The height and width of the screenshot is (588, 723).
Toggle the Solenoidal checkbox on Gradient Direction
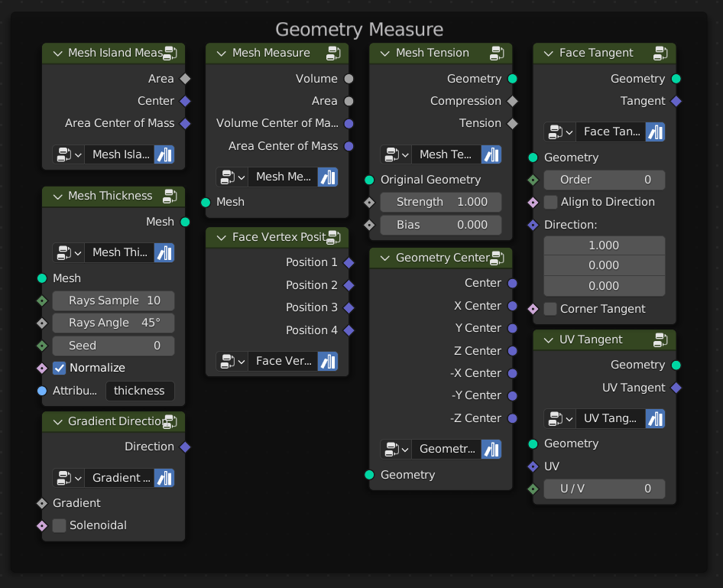(x=59, y=525)
